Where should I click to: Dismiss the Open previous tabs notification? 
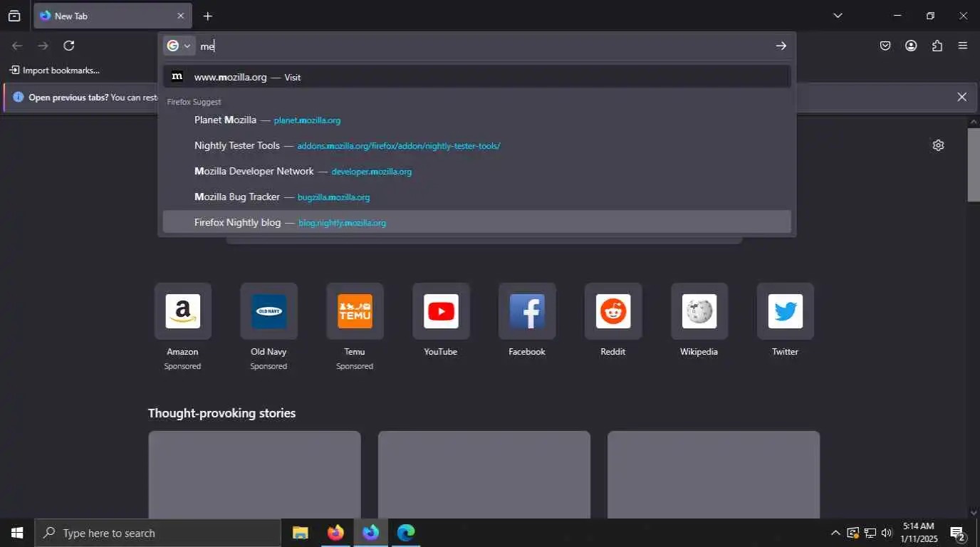coord(962,97)
